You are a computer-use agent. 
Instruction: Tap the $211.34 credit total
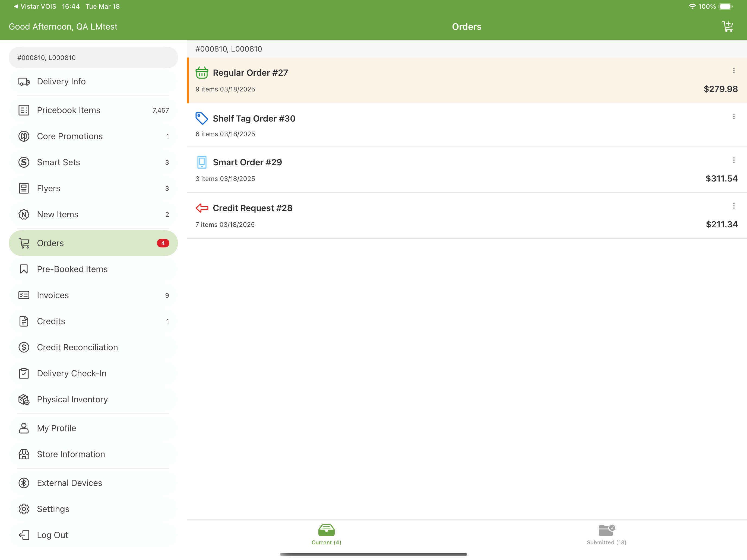(722, 224)
